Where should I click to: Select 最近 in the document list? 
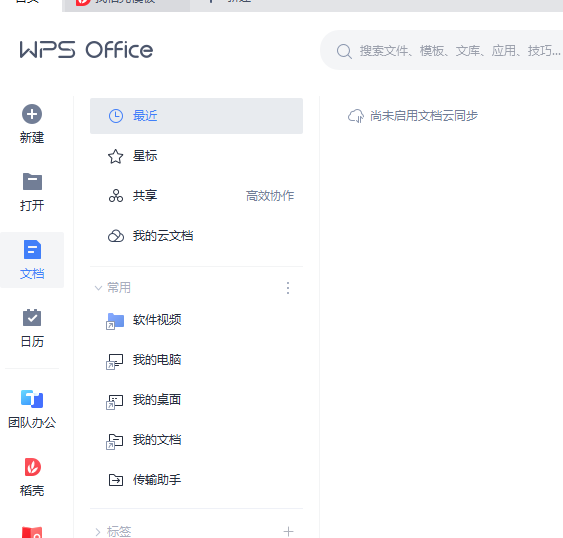(x=196, y=116)
